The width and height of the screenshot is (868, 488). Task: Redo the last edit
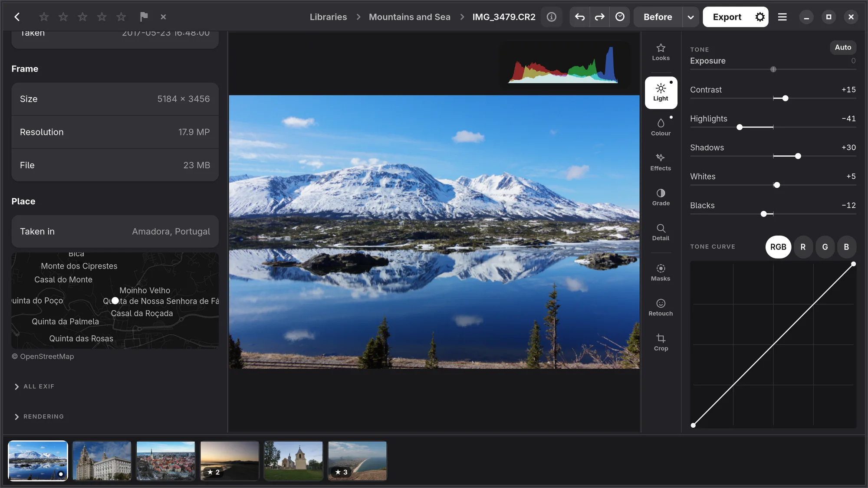[x=599, y=17]
